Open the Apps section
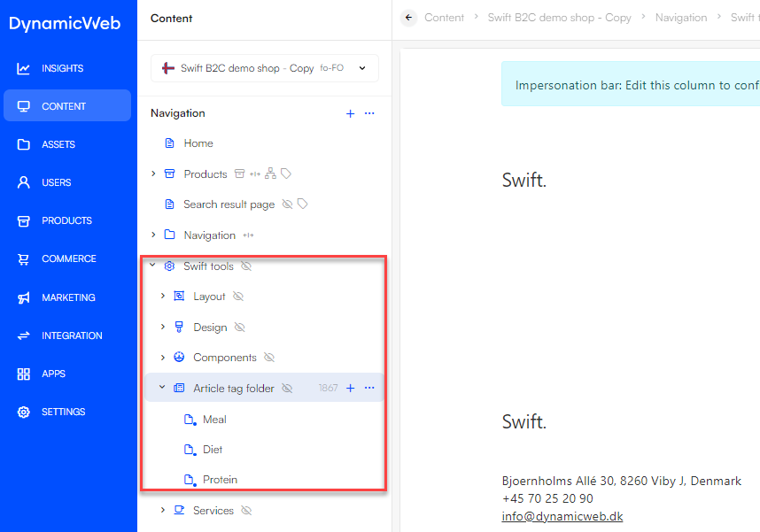760x532 pixels. (x=53, y=374)
